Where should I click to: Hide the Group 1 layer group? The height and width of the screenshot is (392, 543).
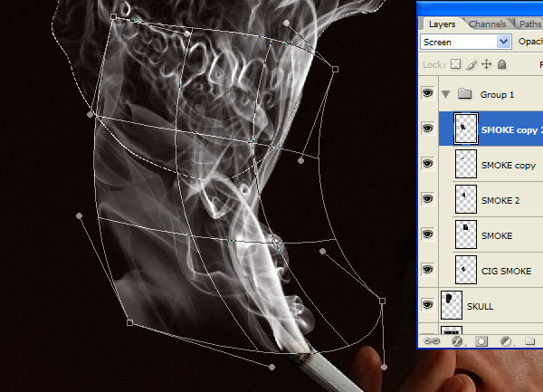428,93
